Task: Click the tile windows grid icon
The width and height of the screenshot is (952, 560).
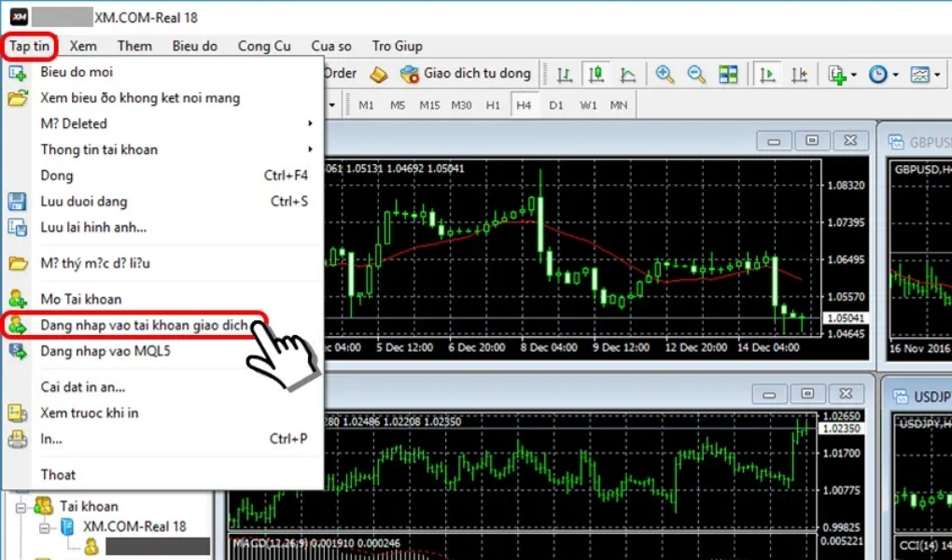Action: [x=728, y=74]
